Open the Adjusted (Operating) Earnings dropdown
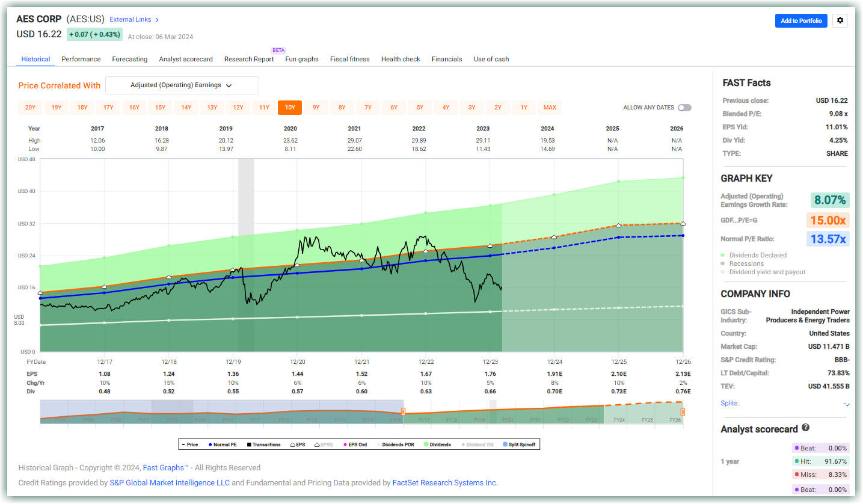The width and height of the screenshot is (863, 504). (182, 85)
